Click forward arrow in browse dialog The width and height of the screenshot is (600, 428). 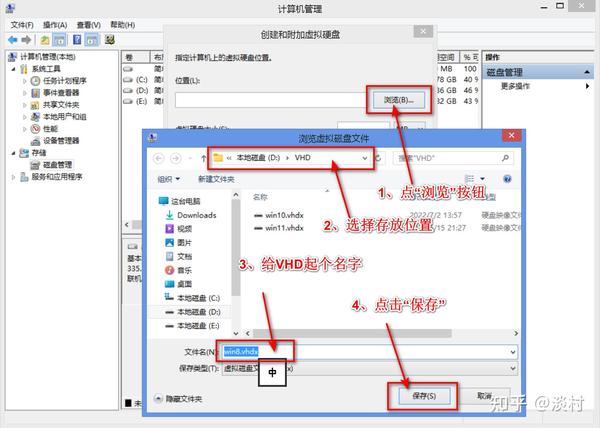tap(176, 158)
